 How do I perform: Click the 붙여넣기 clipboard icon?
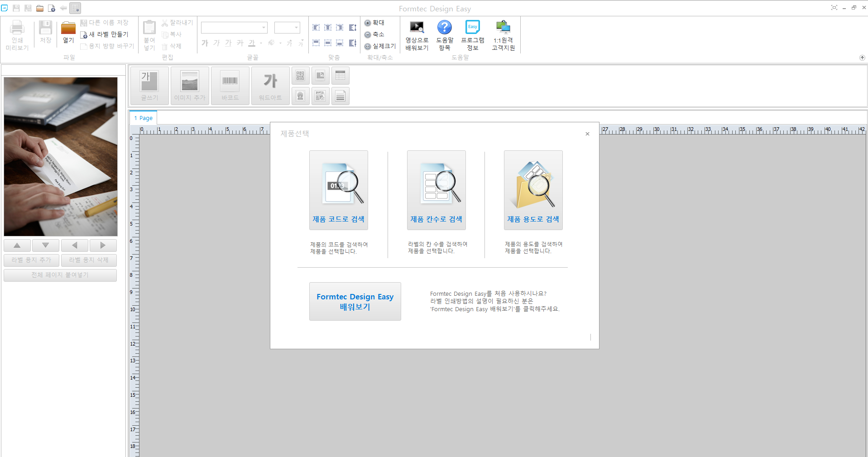[x=149, y=35]
